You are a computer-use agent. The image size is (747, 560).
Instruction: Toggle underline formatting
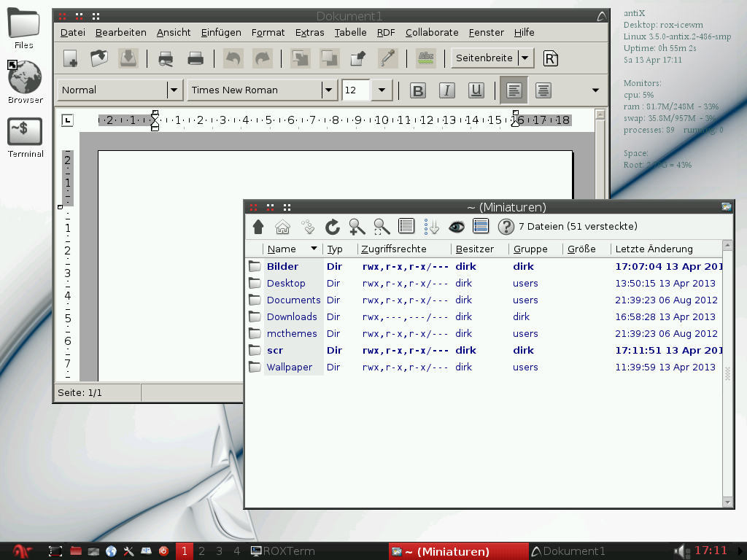pos(476,90)
